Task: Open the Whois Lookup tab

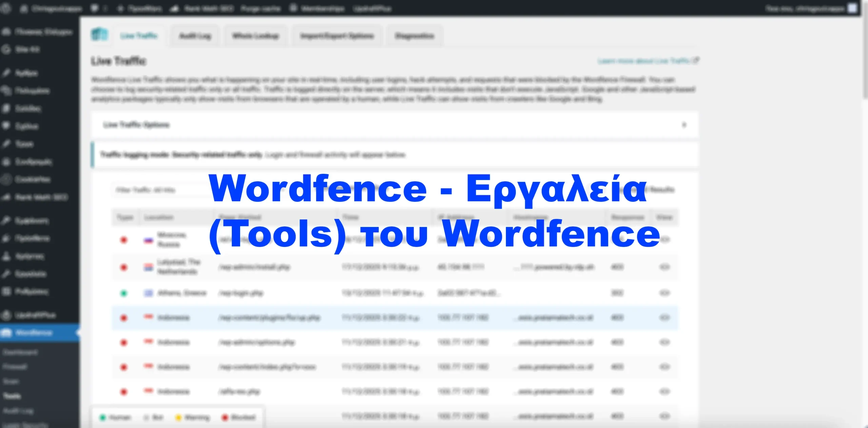Action: 256,36
